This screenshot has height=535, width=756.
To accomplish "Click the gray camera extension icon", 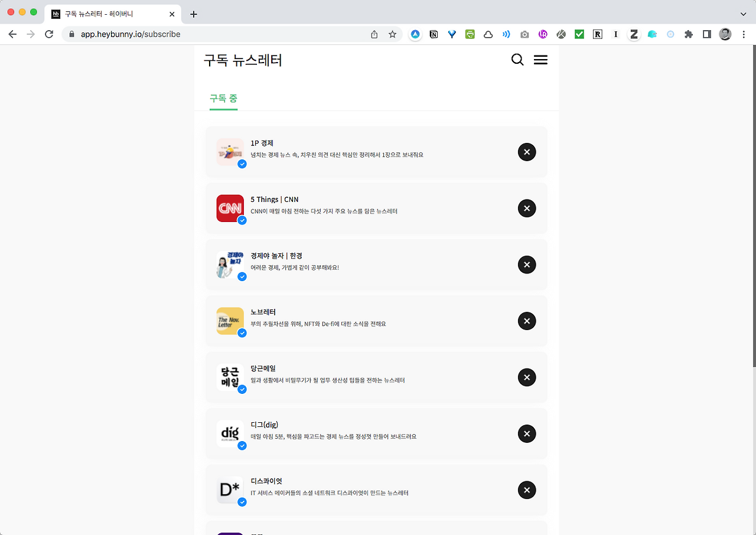I will [x=524, y=34].
